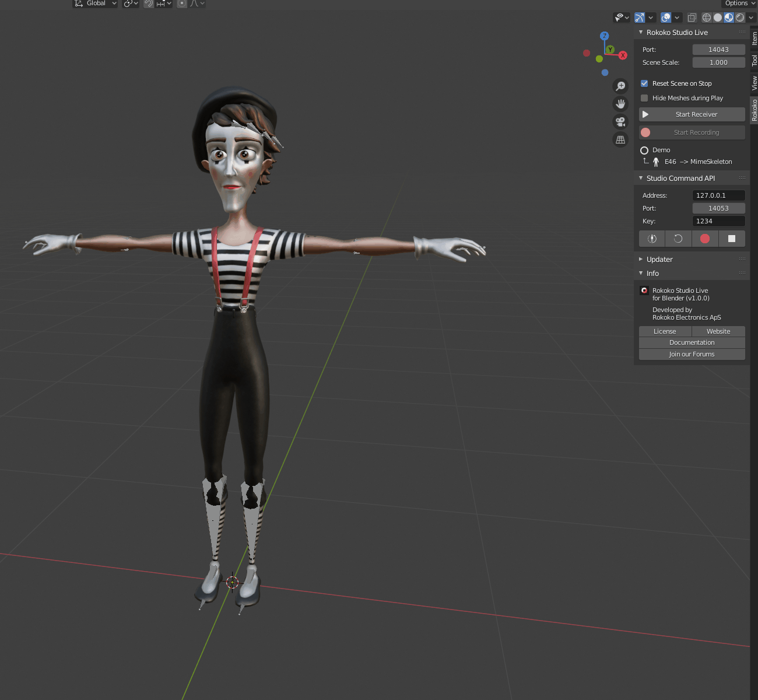Open the License link
This screenshot has width=758, height=700.
click(665, 331)
